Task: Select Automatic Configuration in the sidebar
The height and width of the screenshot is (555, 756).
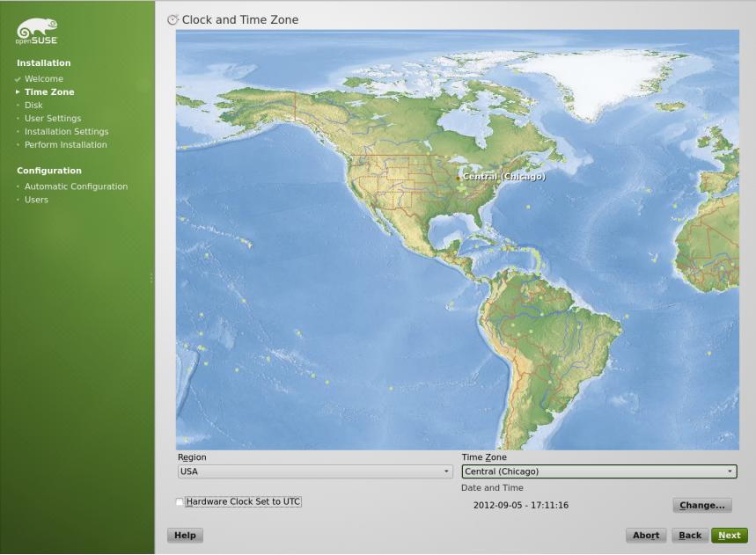Action: [x=77, y=186]
